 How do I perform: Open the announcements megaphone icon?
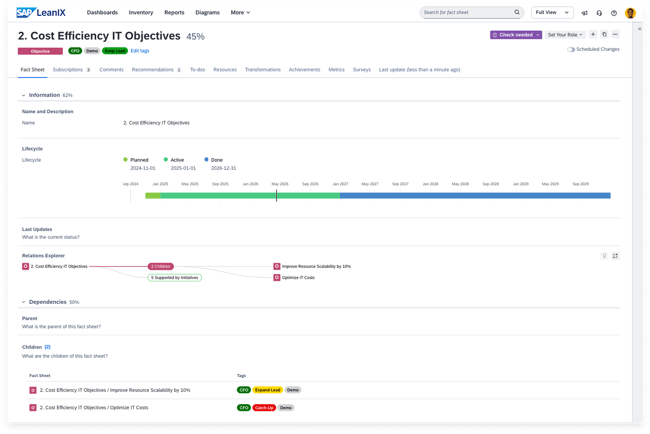pos(585,13)
